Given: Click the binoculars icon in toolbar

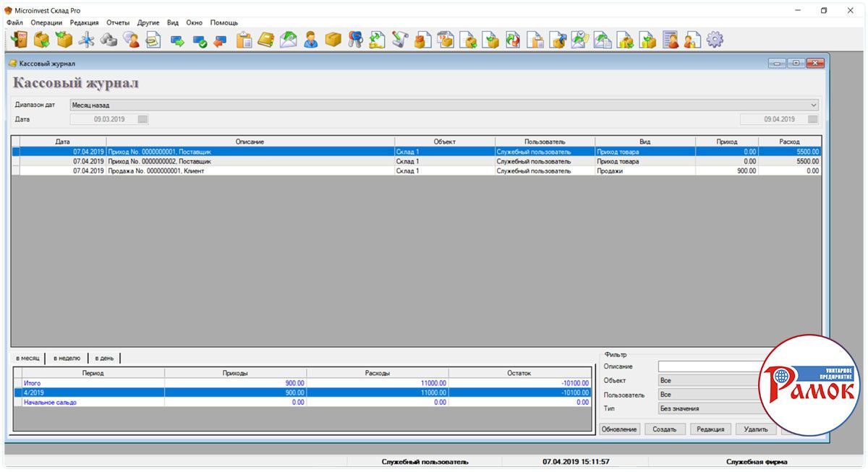Looking at the screenshot, I should (x=109, y=40).
